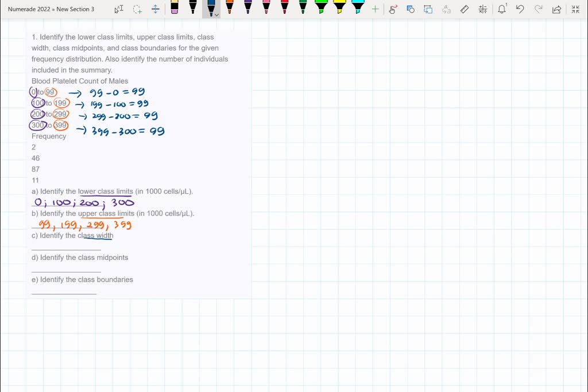
Task: Select the Lasso Select tool
Action: (x=137, y=9)
